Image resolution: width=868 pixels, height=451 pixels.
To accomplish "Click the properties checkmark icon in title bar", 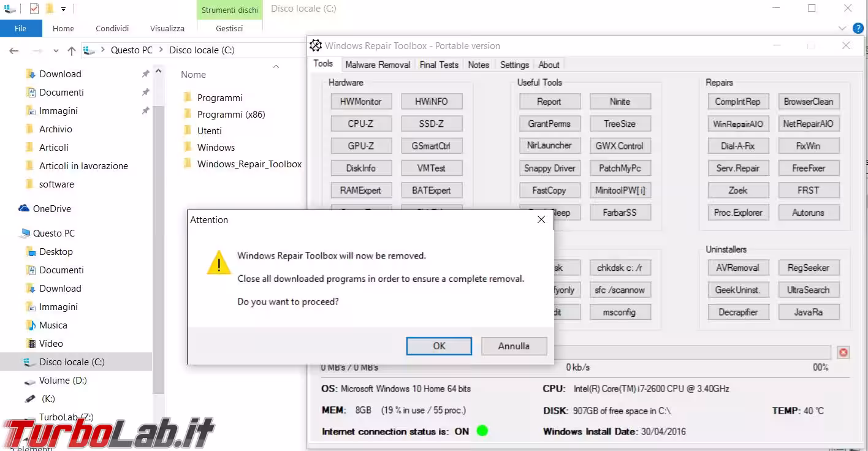I will coord(34,9).
